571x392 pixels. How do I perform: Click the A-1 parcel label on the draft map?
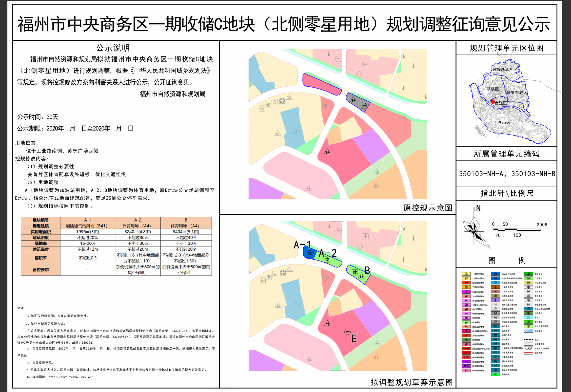pyautogui.click(x=302, y=245)
